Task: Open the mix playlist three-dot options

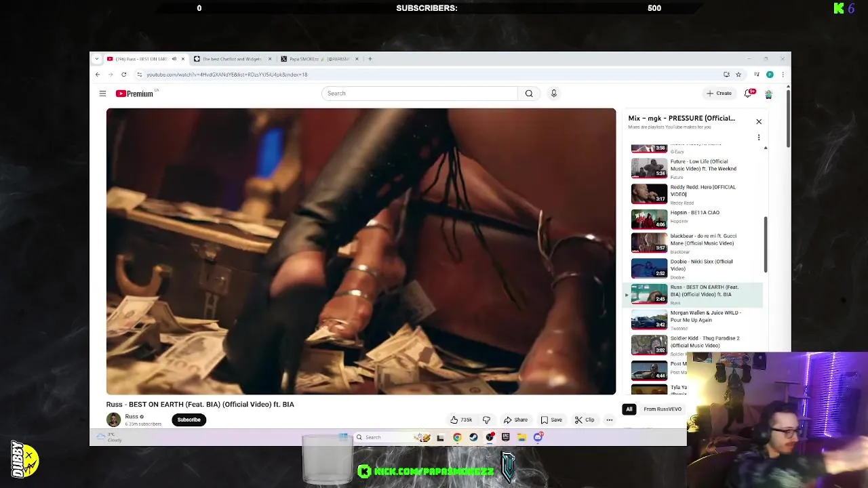Action: [x=759, y=137]
